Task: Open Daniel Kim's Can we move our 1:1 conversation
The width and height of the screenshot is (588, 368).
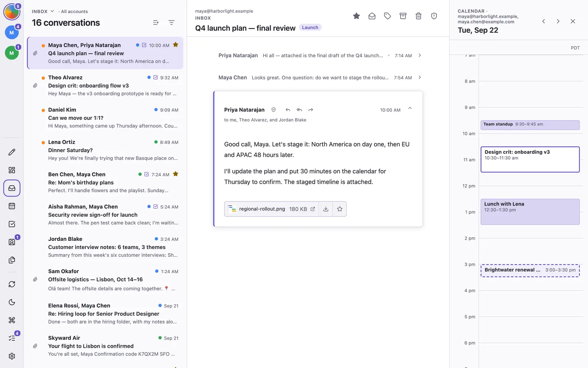Action: tap(105, 118)
